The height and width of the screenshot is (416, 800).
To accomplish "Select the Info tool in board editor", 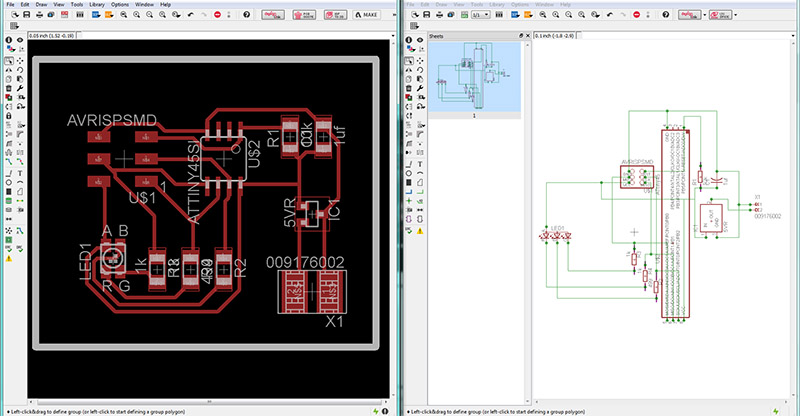I will coord(9,40).
